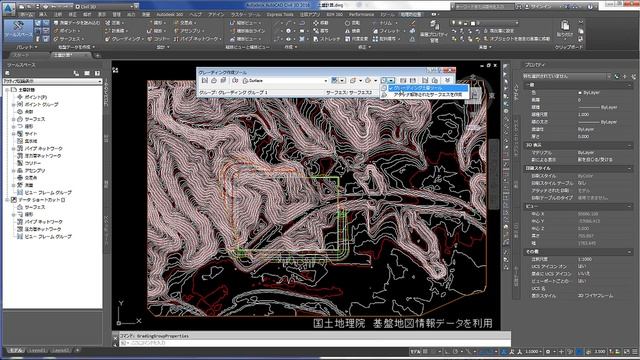640x360 pixels.
Task: Expand the パレット panel flyout
Action: pos(27,47)
